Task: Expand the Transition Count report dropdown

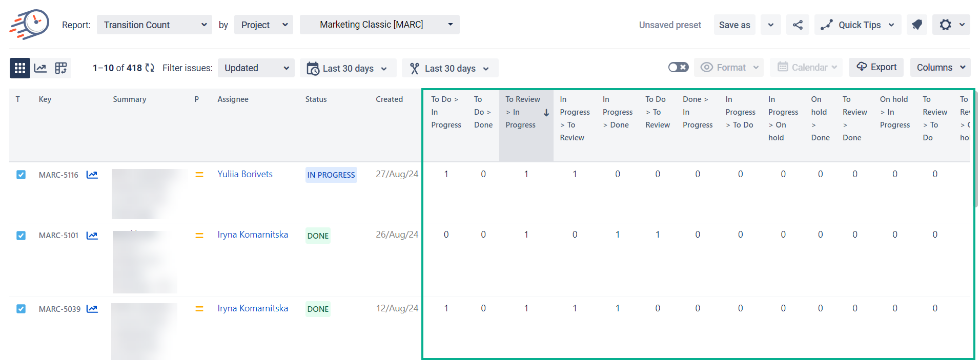Action: (x=154, y=25)
